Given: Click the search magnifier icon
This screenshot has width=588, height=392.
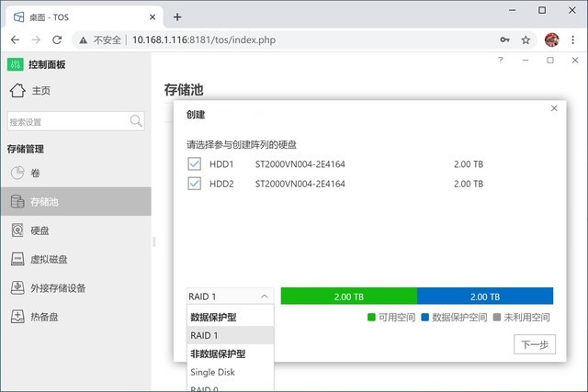Looking at the screenshot, I should [x=136, y=120].
